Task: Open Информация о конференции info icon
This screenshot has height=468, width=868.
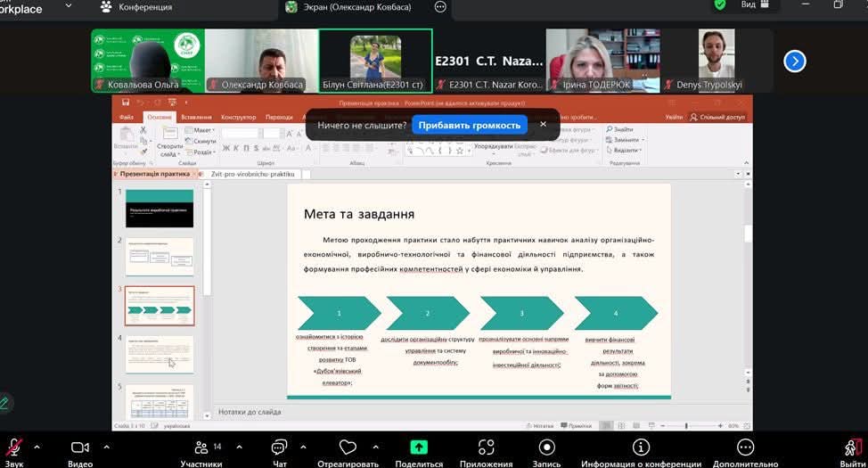Action: pos(641,447)
